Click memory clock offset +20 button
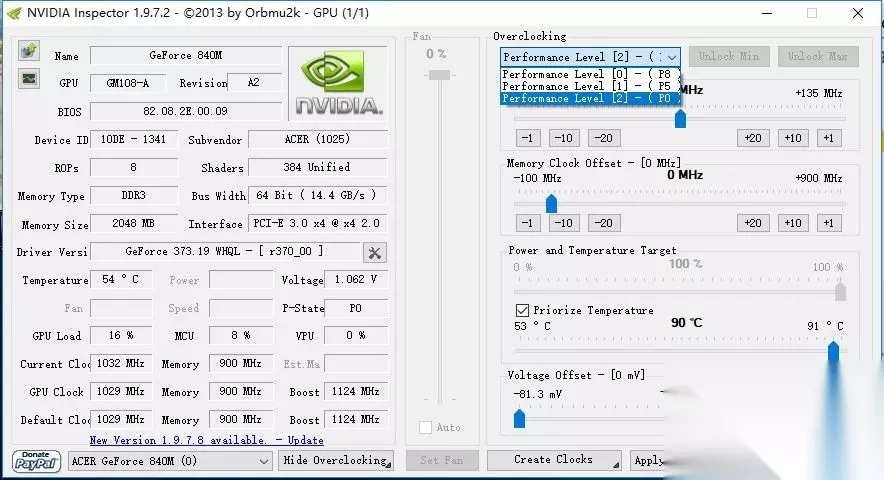The image size is (884, 480). tap(753, 223)
